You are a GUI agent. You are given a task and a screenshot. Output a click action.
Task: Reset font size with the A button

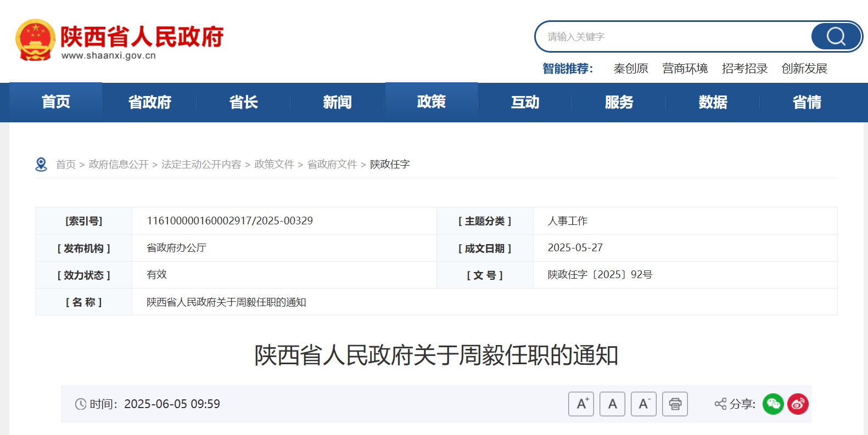tap(612, 404)
